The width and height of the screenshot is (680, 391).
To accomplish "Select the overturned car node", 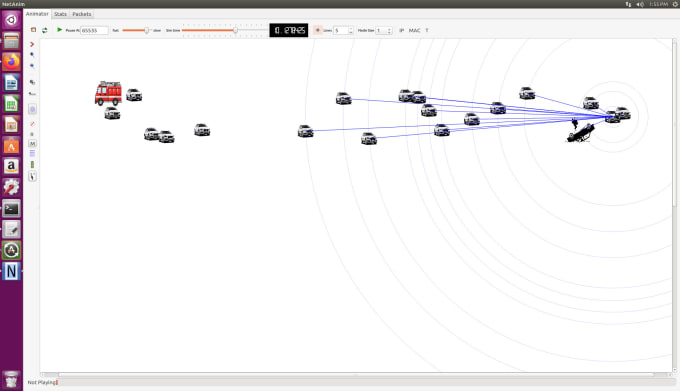I will (580, 133).
